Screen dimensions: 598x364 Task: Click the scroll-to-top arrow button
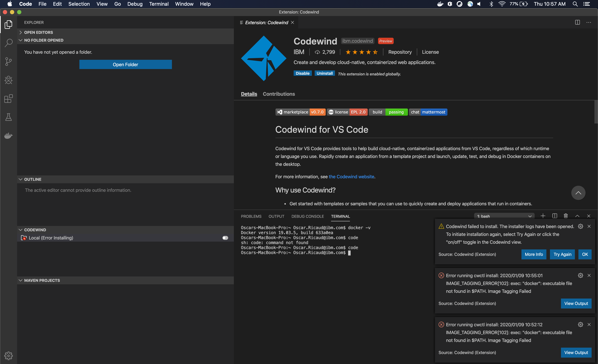tap(578, 193)
